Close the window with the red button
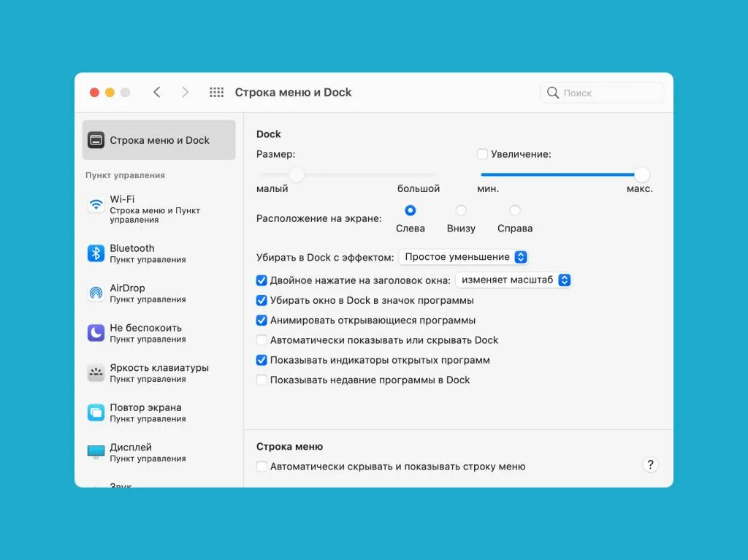 click(x=94, y=93)
